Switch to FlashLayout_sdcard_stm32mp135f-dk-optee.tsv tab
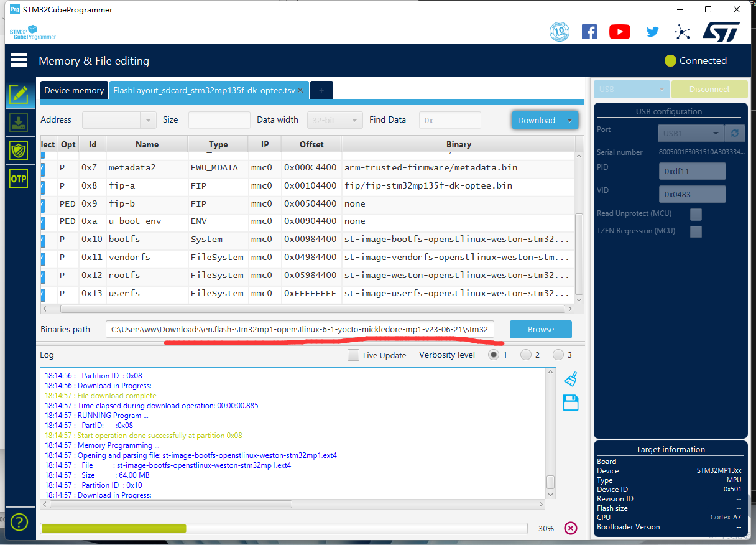 (x=204, y=90)
